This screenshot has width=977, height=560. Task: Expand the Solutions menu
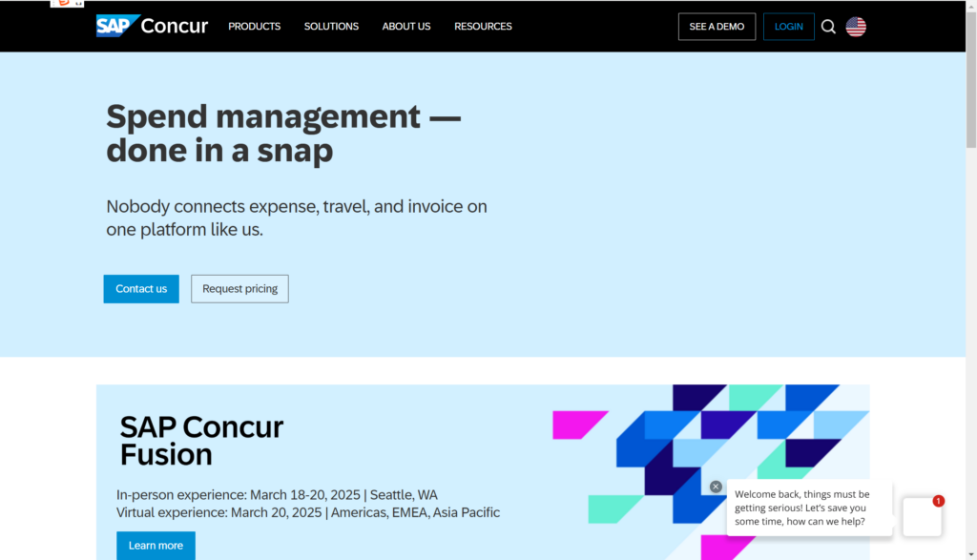[331, 27]
